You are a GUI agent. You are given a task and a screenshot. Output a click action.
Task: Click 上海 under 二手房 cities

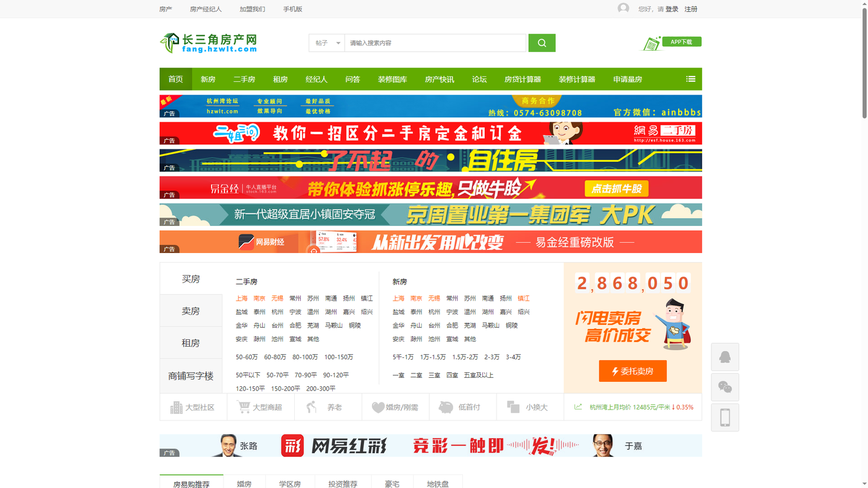(x=242, y=298)
